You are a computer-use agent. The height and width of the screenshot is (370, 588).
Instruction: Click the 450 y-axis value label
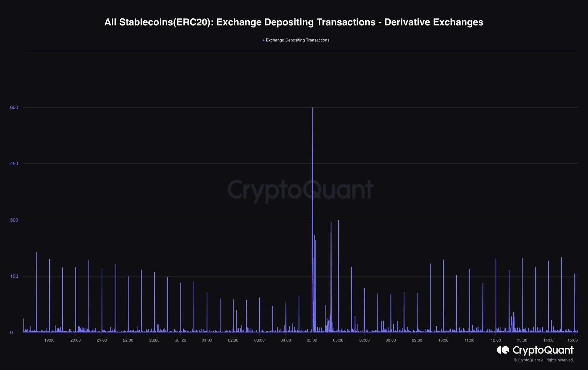coord(14,164)
